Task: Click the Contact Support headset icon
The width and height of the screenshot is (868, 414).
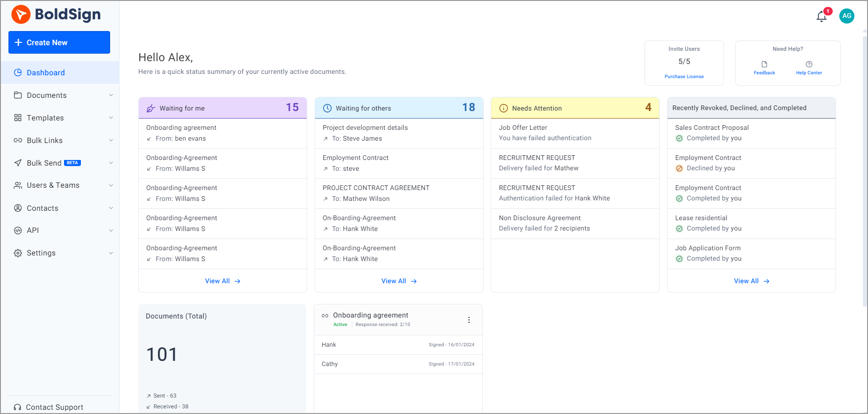Action: point(17,407)
